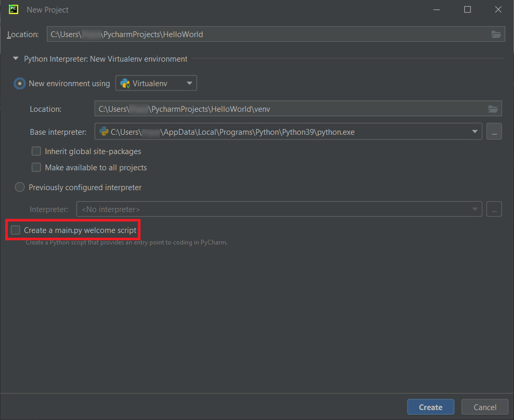Click the PyCharm logo icon in title bar

(14, 9)
